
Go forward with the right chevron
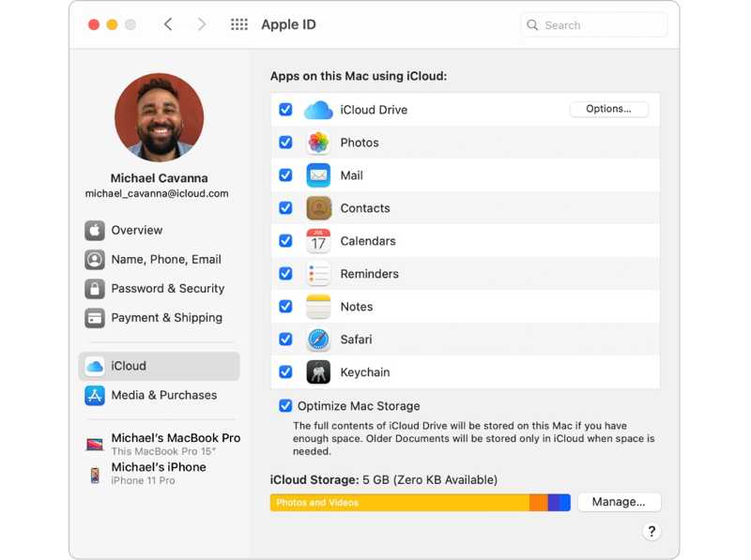pos(202,24)
